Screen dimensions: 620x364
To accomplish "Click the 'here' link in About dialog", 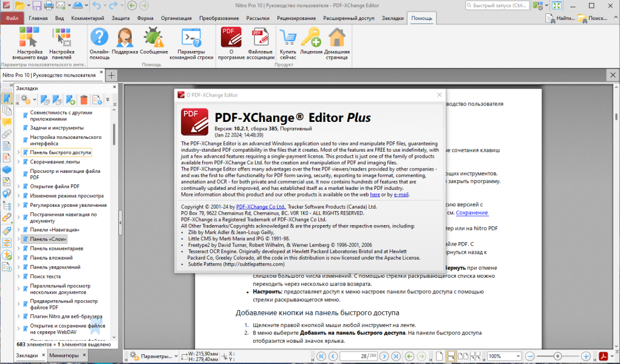I will [375, 195].
